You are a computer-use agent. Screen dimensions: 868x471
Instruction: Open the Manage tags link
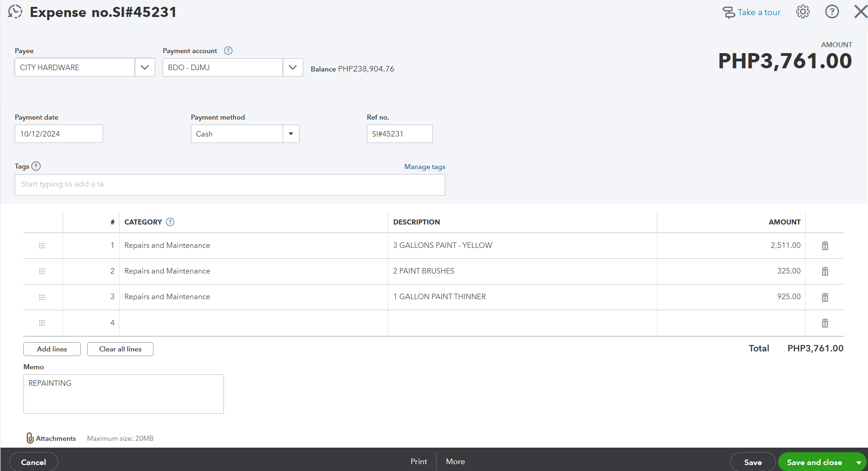[425, 167]
